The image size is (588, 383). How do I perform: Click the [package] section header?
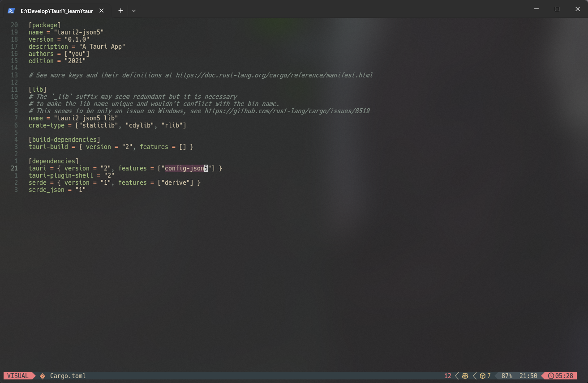coord(45,25)
